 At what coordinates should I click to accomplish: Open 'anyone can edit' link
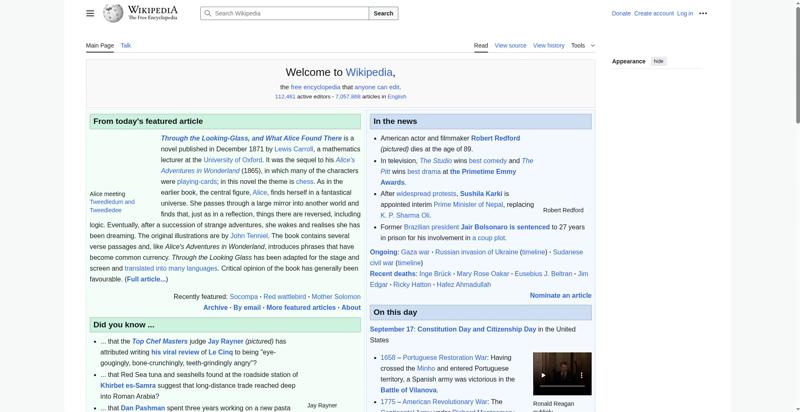tap(377, 87)
